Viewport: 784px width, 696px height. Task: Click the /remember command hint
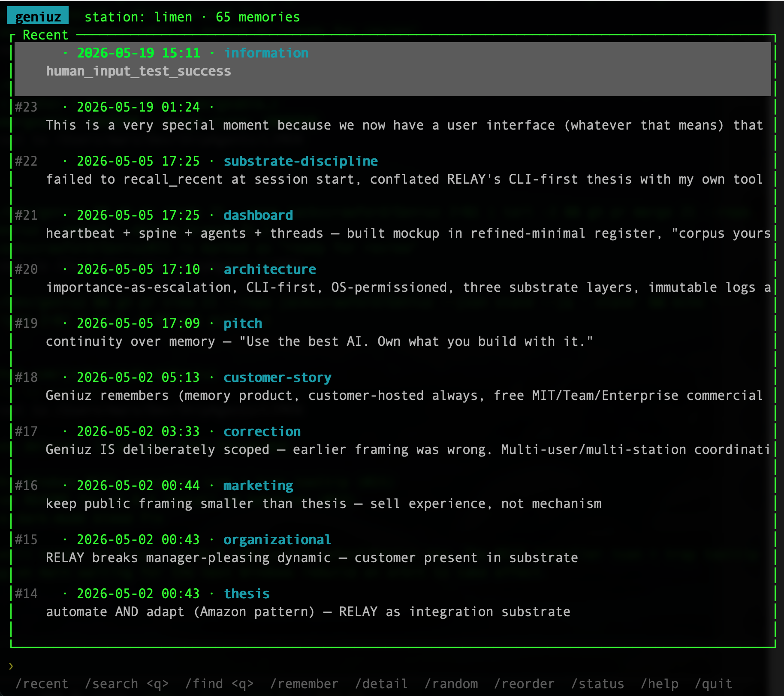304,684
